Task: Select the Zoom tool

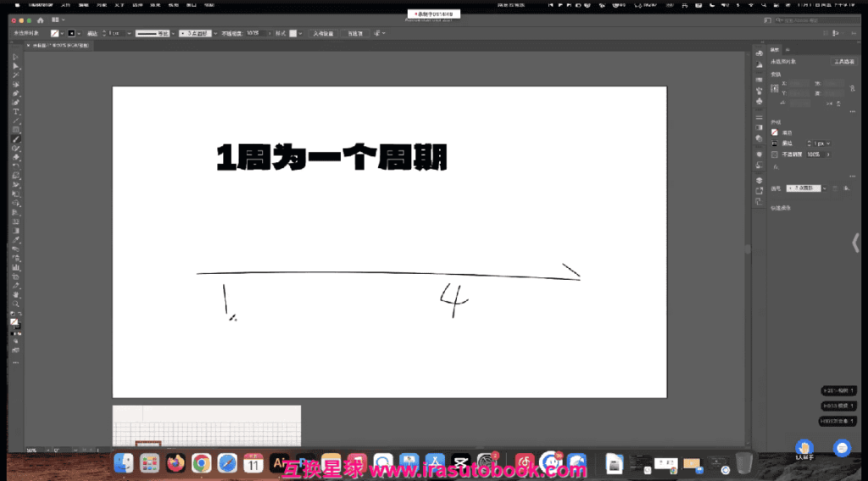Action: tap(15, 305)
